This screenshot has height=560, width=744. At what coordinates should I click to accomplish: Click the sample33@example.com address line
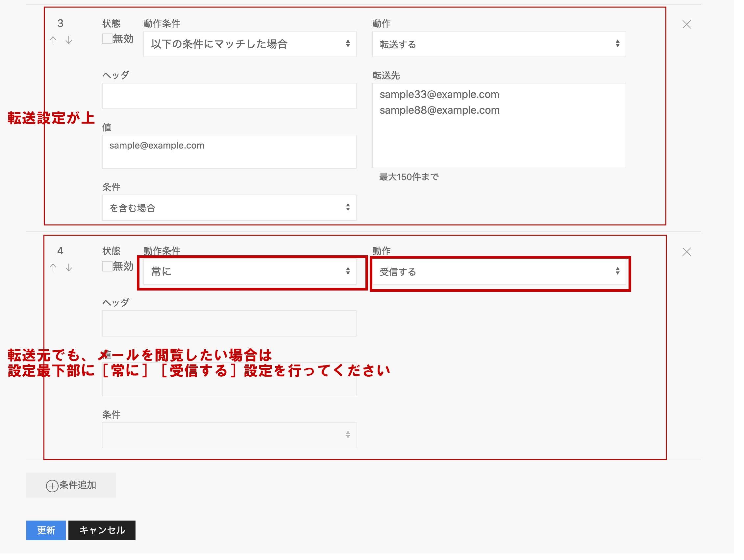pos(439,94)
